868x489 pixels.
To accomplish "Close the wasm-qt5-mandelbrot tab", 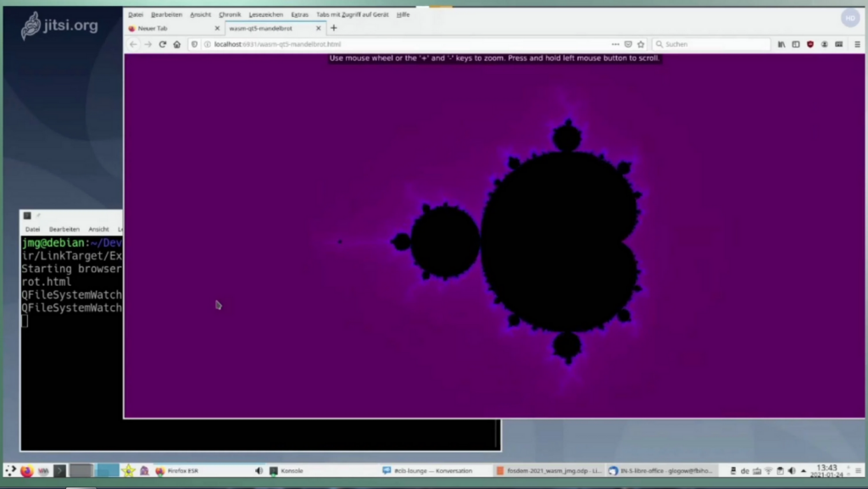I will pos(319,28).
